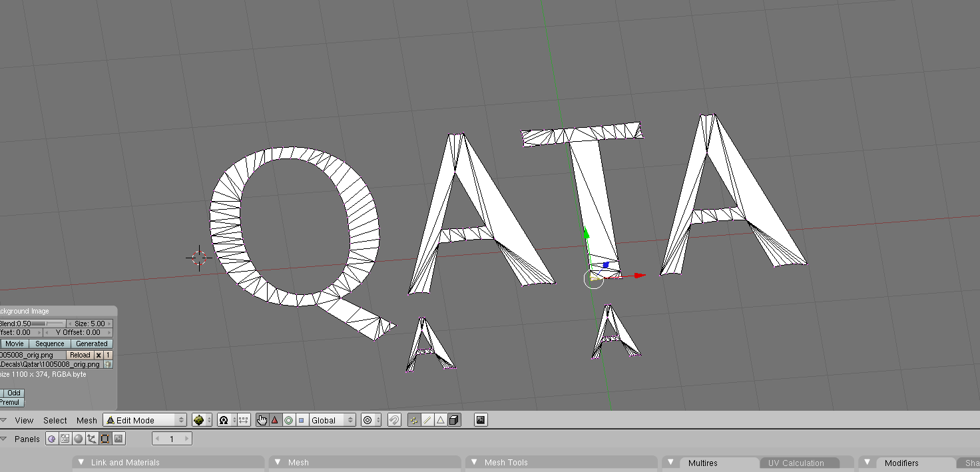
Task: Collapse the 3D view header menus triangle
Action: (4, 420)
